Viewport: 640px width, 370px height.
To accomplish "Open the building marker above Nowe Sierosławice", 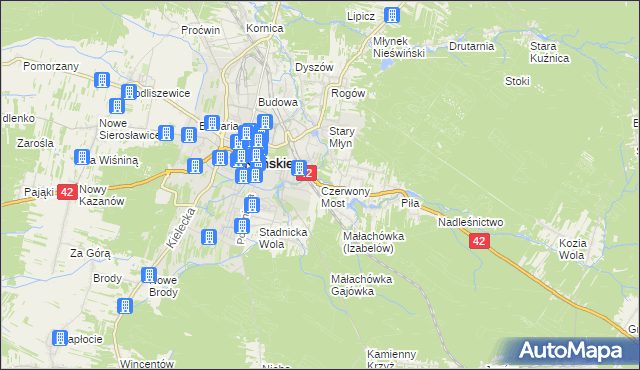I will pyautogui.click(x=117, y=106).
